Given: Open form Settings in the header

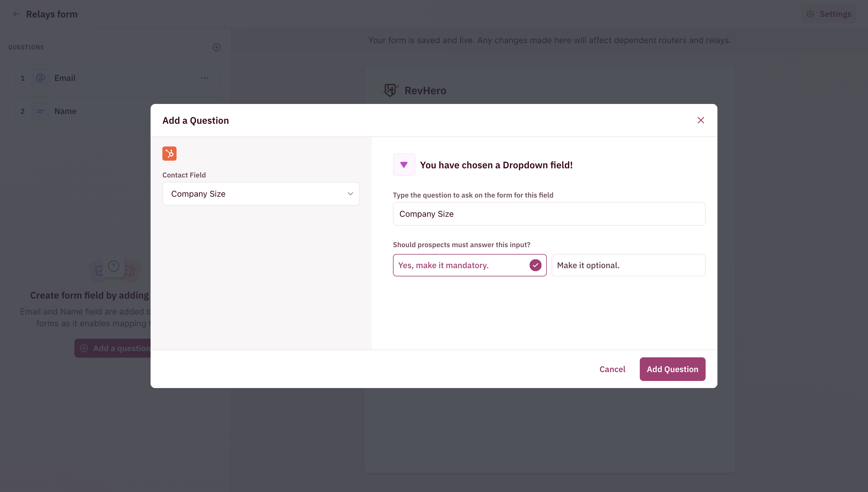Looking at the screenshot, I should 828,14.
